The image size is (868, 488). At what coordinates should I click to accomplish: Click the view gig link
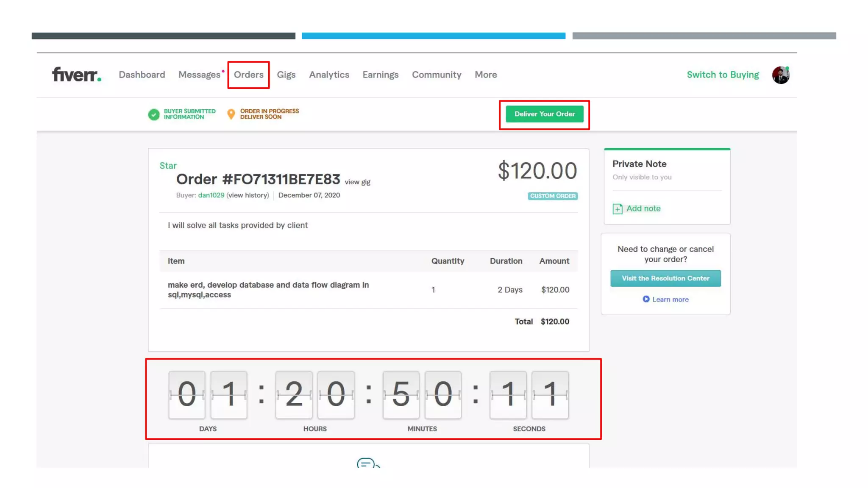pos(357,182)
